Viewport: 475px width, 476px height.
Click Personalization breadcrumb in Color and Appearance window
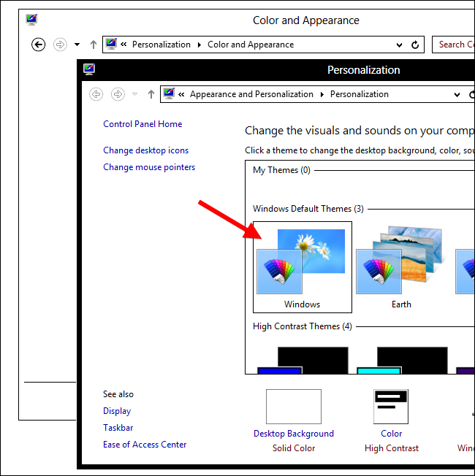coord(161,45)
